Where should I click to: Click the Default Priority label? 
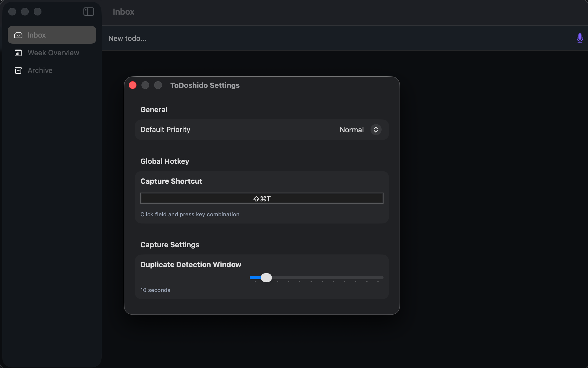[165, 130]
